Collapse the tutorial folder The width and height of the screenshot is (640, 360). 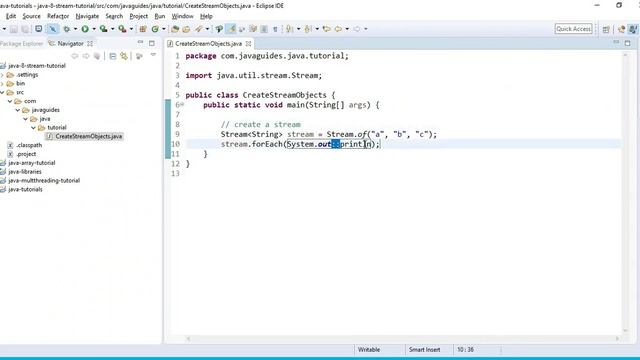(33, 128)
